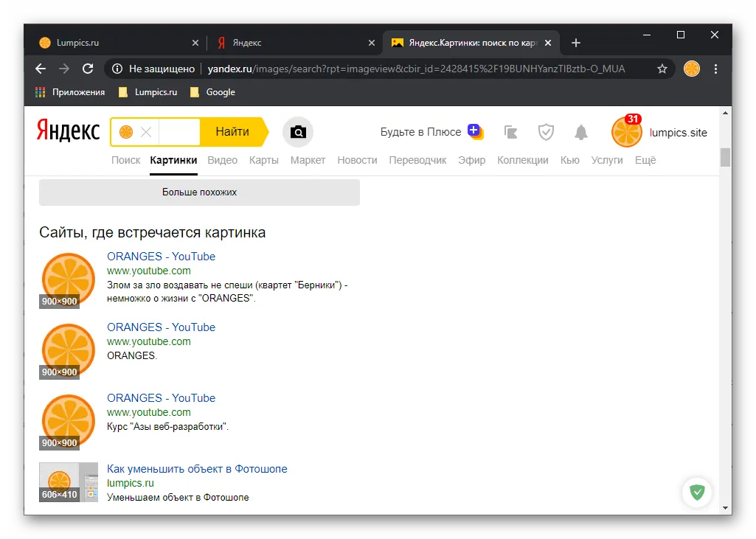Open orange thumbnail beside Курс Азы веб-разработки
The width and height of the screenshot is (756, 539).
click(69, 421)
